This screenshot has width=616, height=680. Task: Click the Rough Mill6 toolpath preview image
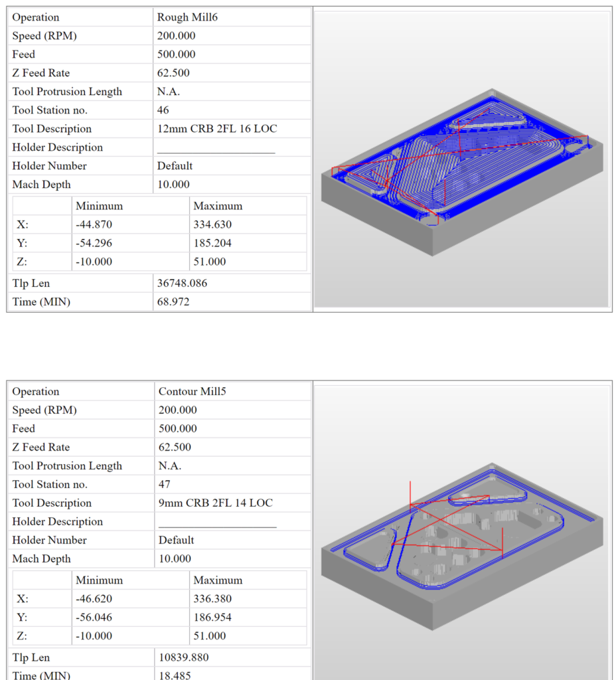(x=463, y=157)
